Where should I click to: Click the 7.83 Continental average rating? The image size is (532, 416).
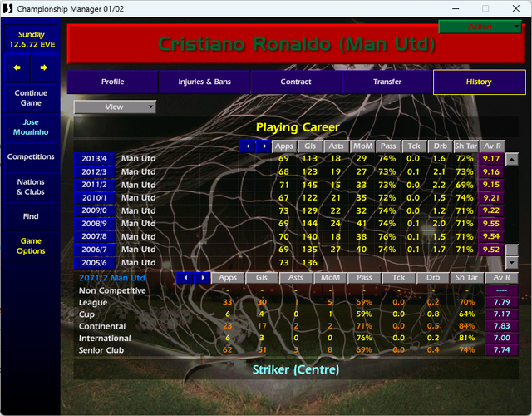(x=502, y=326)
